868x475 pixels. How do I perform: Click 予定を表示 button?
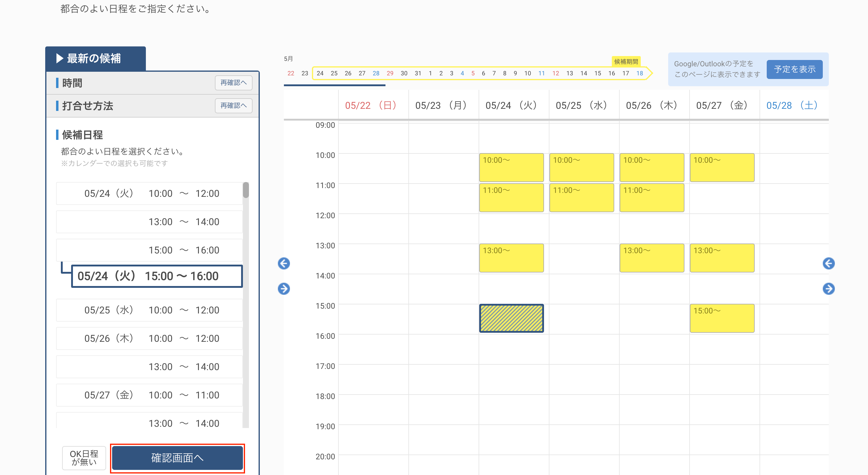(x=794, y=69)
